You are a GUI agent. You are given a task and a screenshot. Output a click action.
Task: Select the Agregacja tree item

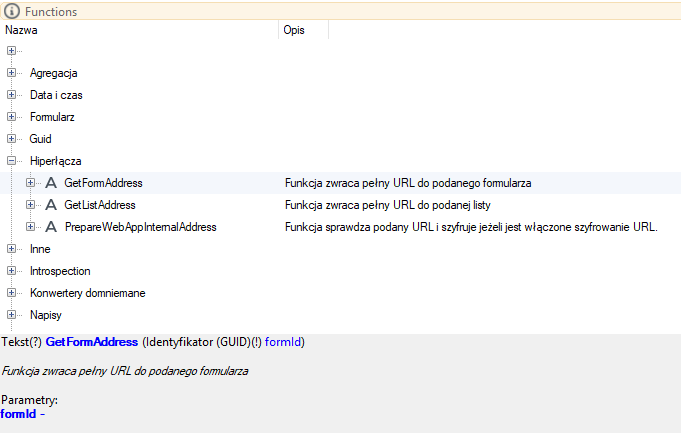(x=53, y=73)
